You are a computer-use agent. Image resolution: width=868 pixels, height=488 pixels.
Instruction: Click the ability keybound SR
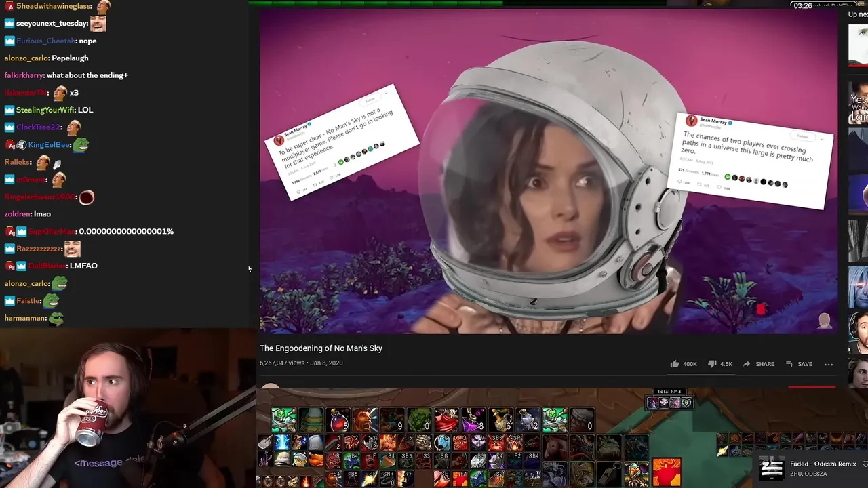pyautogui.click(x=516, y=443)
